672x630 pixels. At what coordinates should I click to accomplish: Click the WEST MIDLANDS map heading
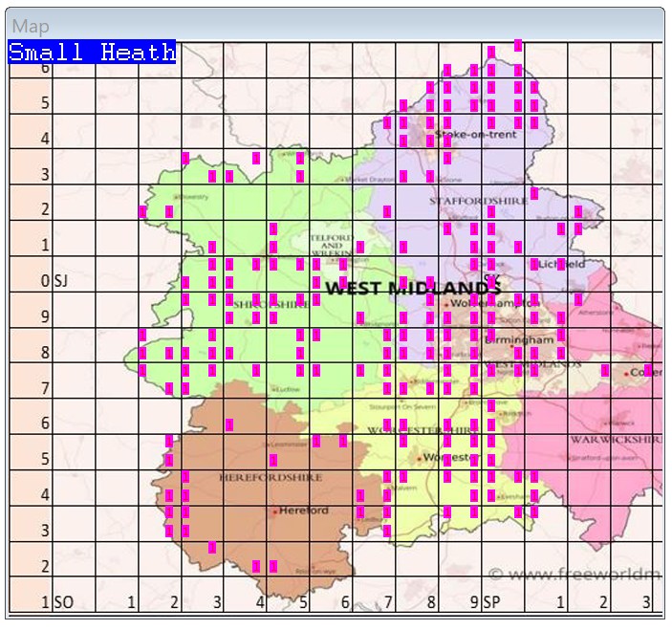[413, 288]
